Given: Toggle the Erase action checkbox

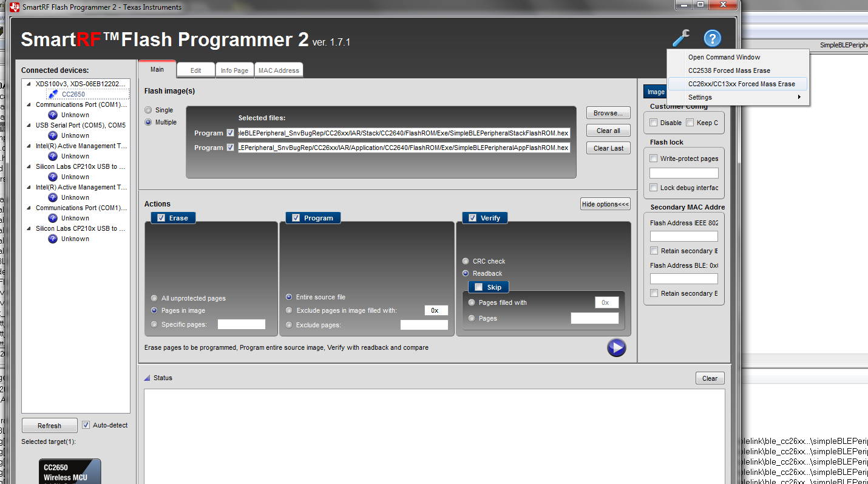Looking at the screenshot, I should (x=161, y=218).
